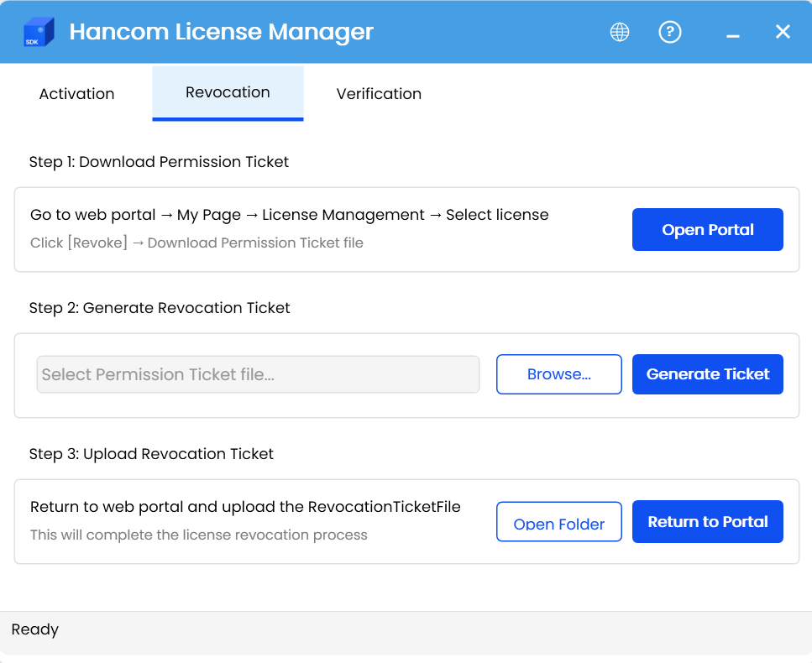This screenshot has height=663, width=812.
Task: Click the RevocationTicketFile upload instructions text
Action: (245, 507)
